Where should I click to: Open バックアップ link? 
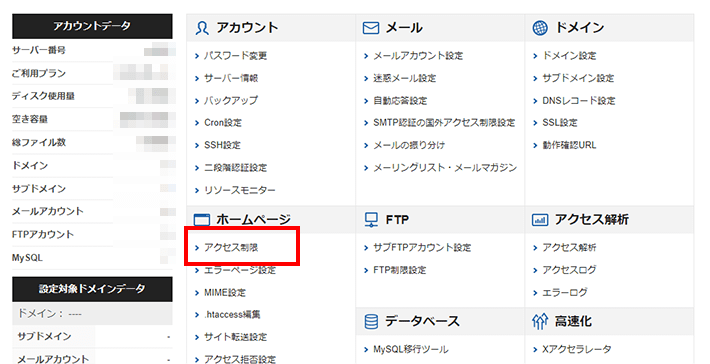[x=231, y=101]
